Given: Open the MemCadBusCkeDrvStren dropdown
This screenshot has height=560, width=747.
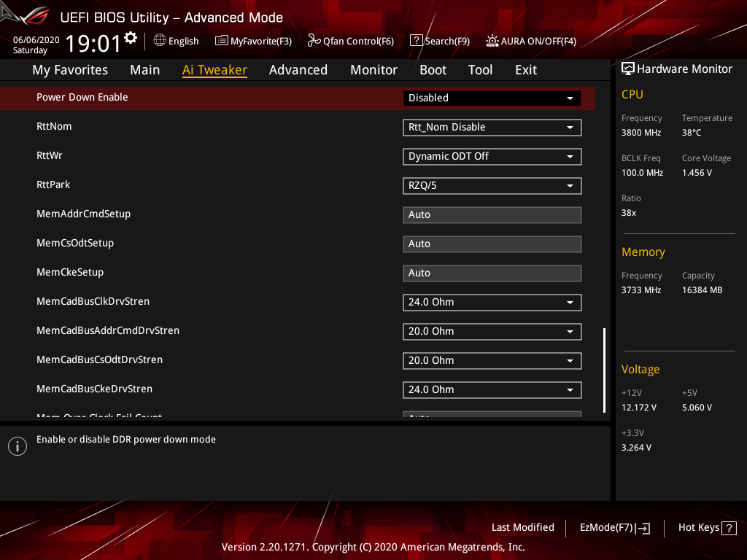Looking at the screenshot, I should (492, 390).
